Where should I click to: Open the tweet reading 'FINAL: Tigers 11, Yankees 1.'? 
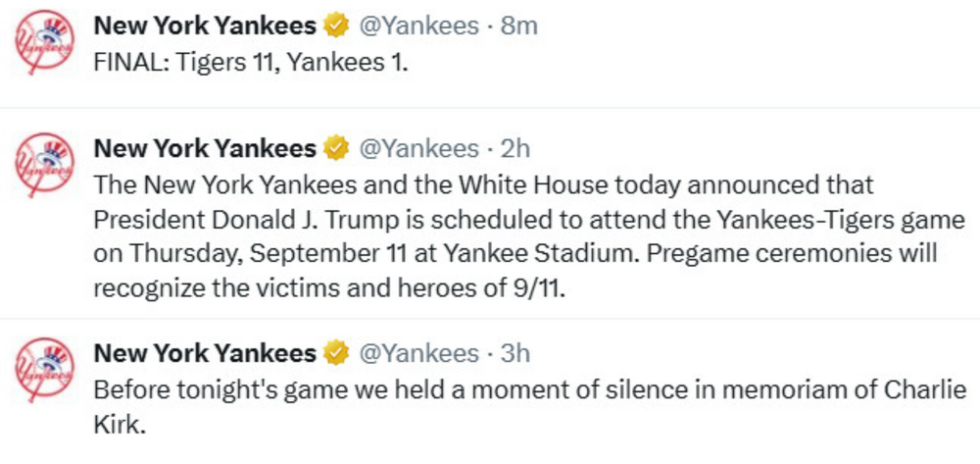[x=250, y=61]
